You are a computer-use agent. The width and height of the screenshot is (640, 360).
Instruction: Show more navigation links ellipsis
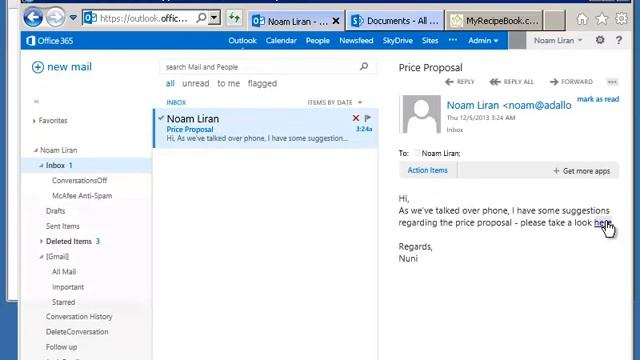click(x=453, y=40)
